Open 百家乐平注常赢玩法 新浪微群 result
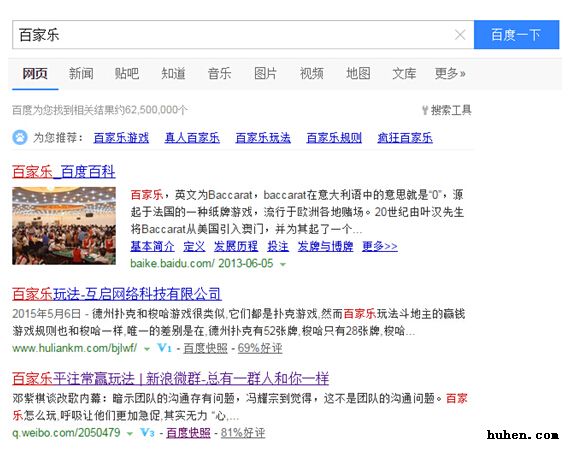569x449 pixels. point(171,378)
